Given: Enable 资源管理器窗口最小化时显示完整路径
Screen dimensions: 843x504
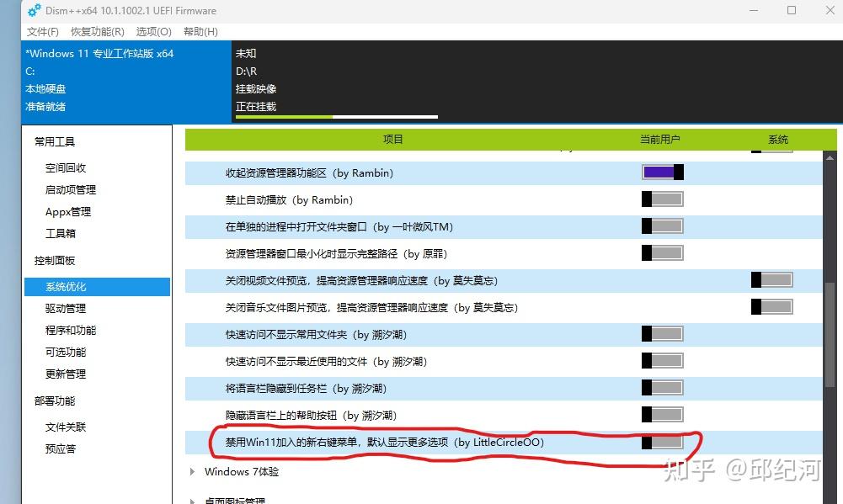Looking at the screenshot, I should pyautogui.click(x=662, y=252).
